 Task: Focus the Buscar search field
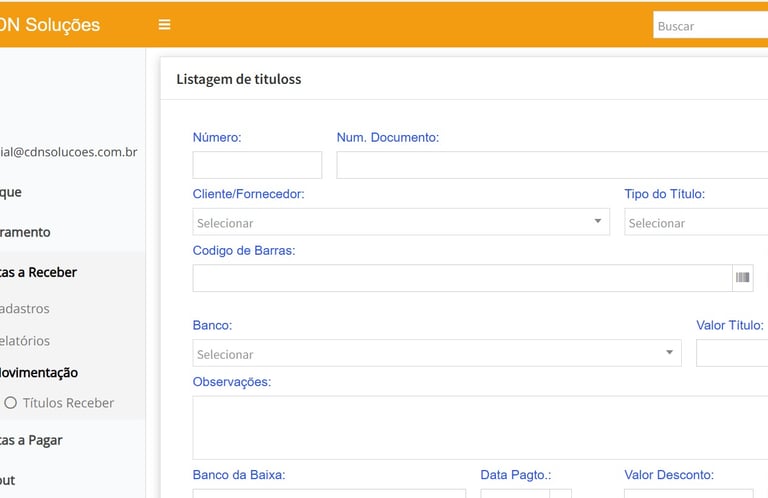pyautogui.click(x=710, y=26)
